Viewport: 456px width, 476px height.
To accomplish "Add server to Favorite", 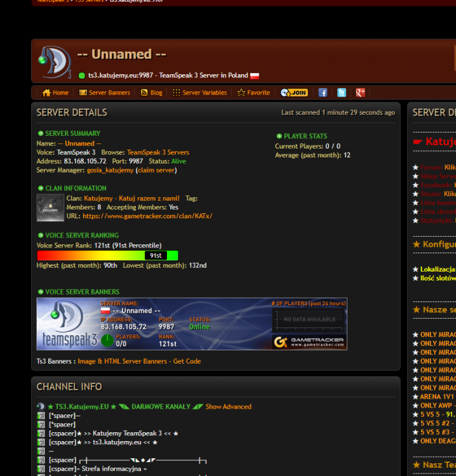I will pos(258,93).
